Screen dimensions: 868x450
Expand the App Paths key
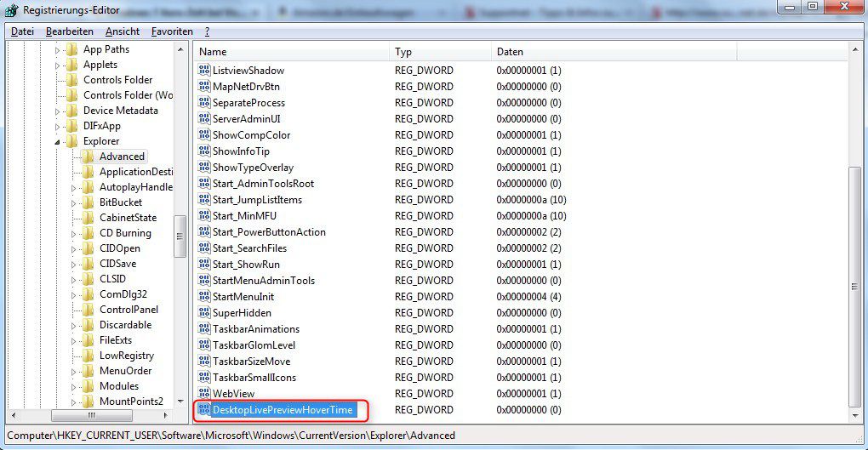[58, 50]
